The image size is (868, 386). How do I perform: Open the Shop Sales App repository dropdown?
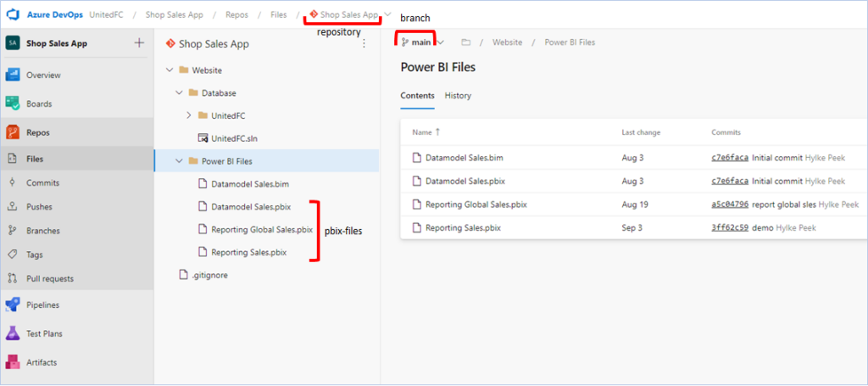coord(387,15)
